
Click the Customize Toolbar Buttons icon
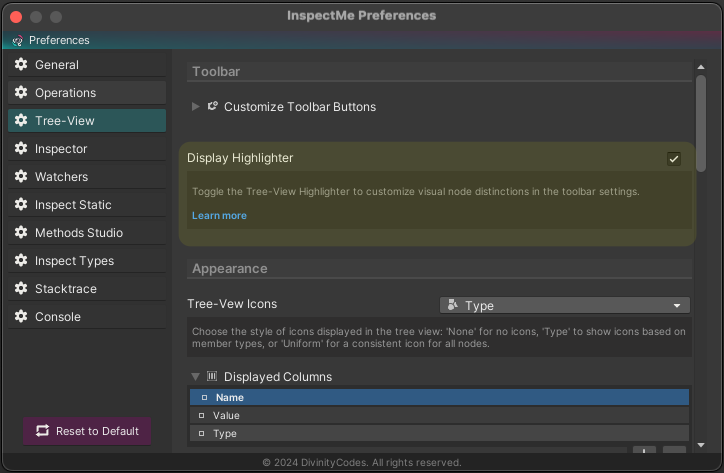[212, 106]
